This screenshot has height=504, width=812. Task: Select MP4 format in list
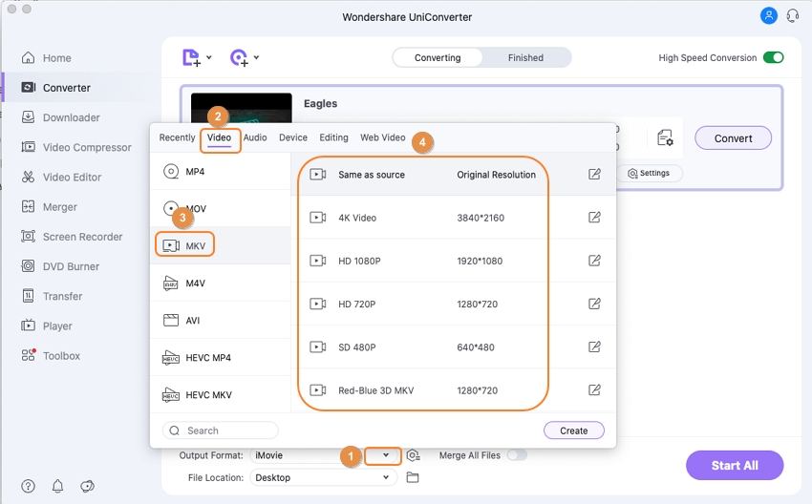coord(220,171)
